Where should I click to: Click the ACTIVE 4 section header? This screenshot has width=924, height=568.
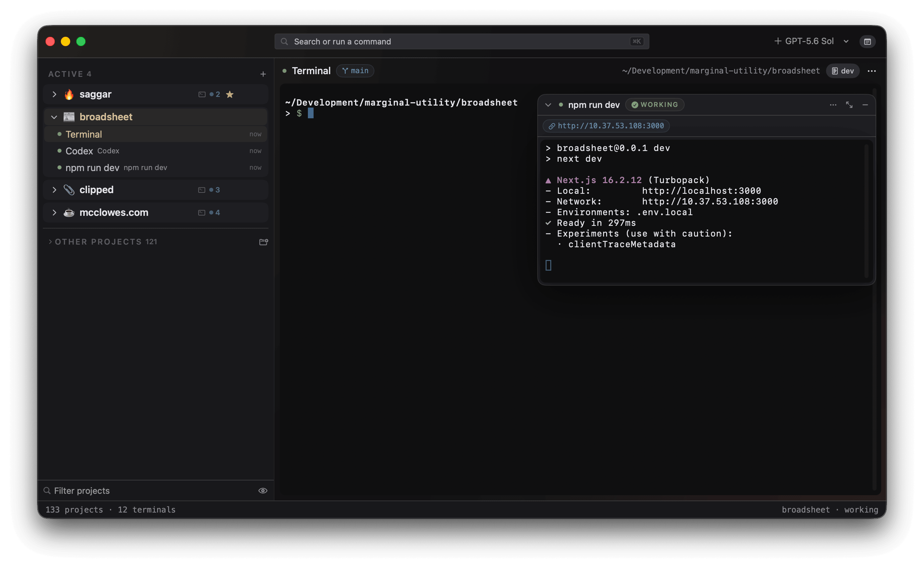70,74
